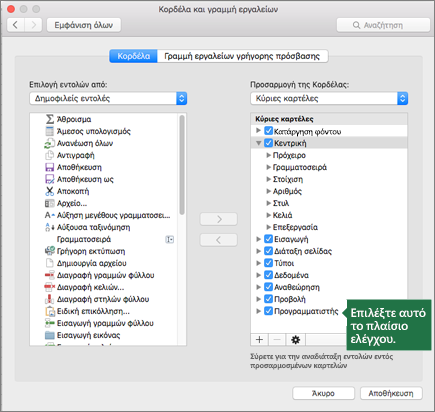Go forward with the right chevron toolbar button
Image resolution: width=435 pixels, height=412 pixels.
33,25
